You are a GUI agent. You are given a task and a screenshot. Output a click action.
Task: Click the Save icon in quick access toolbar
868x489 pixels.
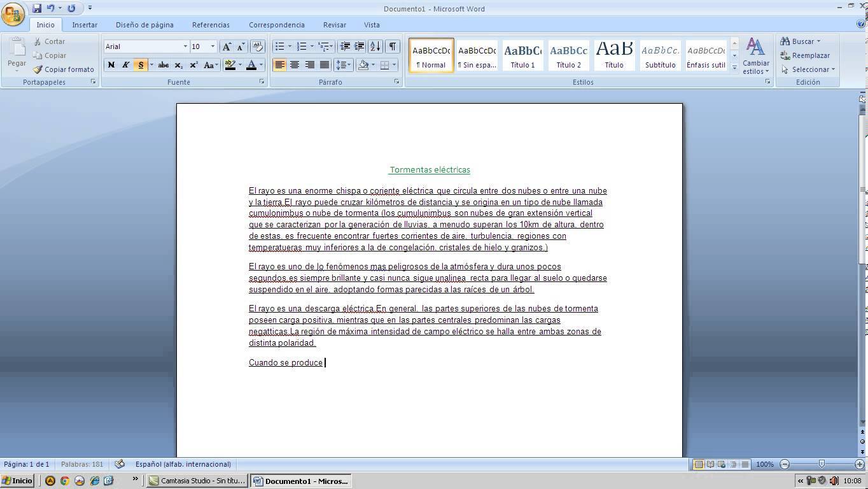(x=36, y=8)
